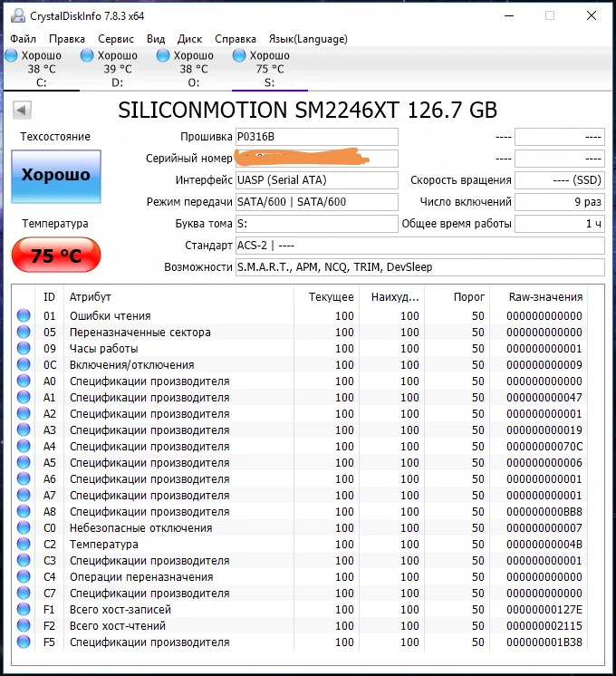Click the transfer mode field SATA/600
This screenshot has width=616, height=676.
point(317,202)
